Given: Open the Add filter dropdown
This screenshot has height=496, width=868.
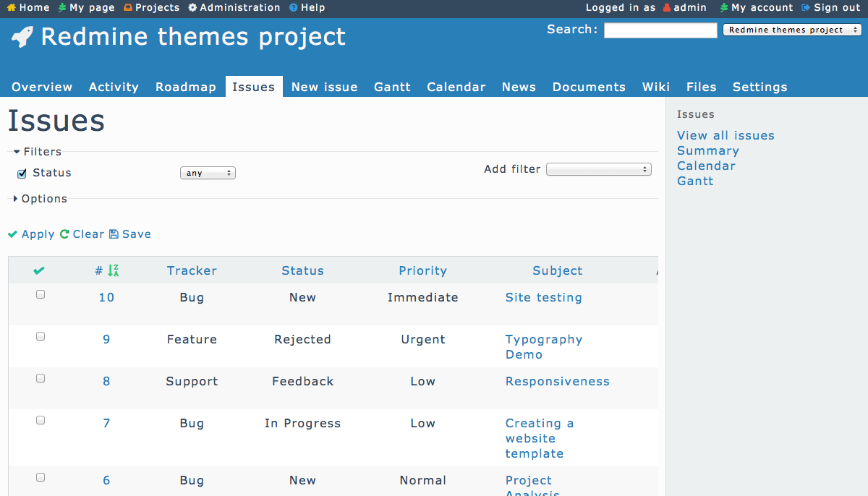Looking at the screenshot, I should point(599,169).
